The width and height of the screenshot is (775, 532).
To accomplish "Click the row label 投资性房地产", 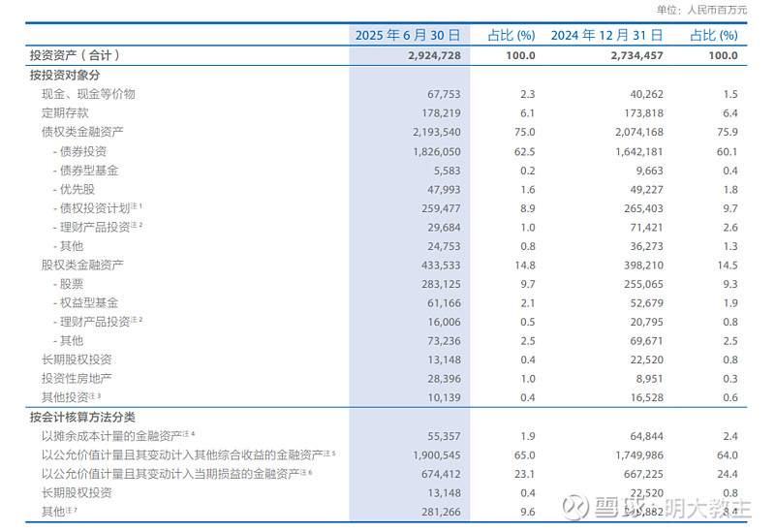I will coord(77,378).
